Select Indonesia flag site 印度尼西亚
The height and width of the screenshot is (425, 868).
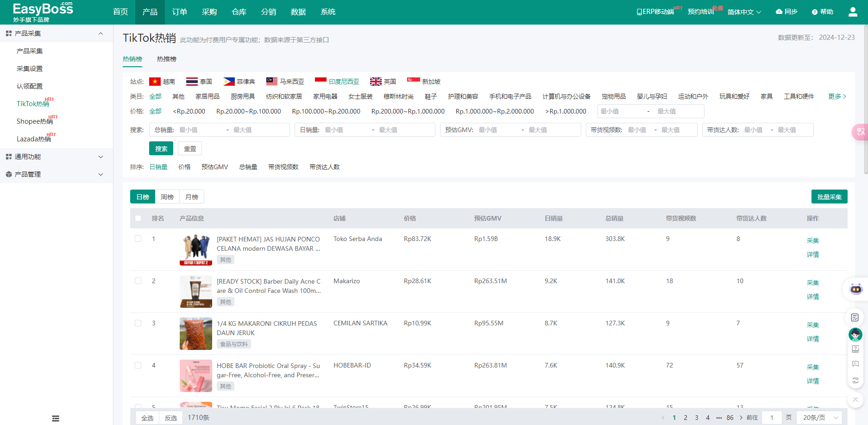tap(337, 82)
